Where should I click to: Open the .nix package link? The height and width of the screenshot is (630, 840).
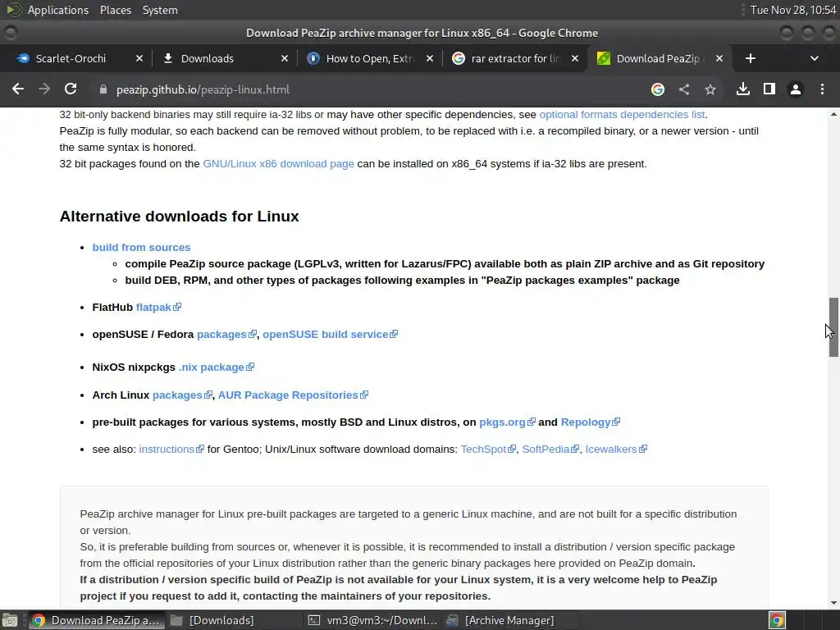[217, 367]
